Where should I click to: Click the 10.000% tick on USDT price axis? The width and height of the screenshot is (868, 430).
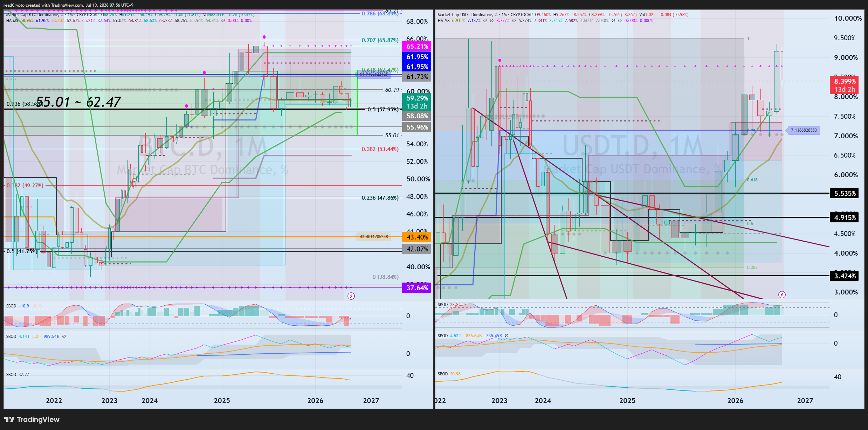[x=848, y=18]
